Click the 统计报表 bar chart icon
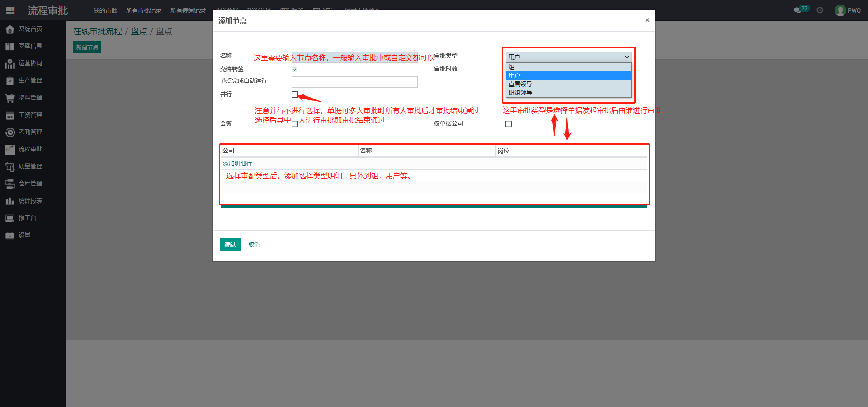868x407 pixels. coord(10,201)
